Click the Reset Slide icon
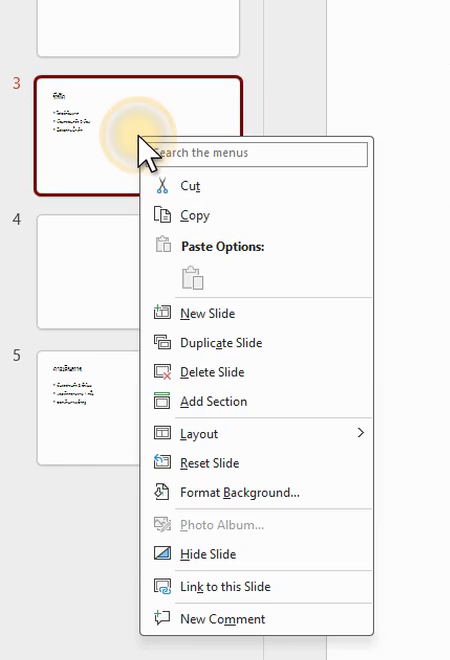 click(162, 462)
